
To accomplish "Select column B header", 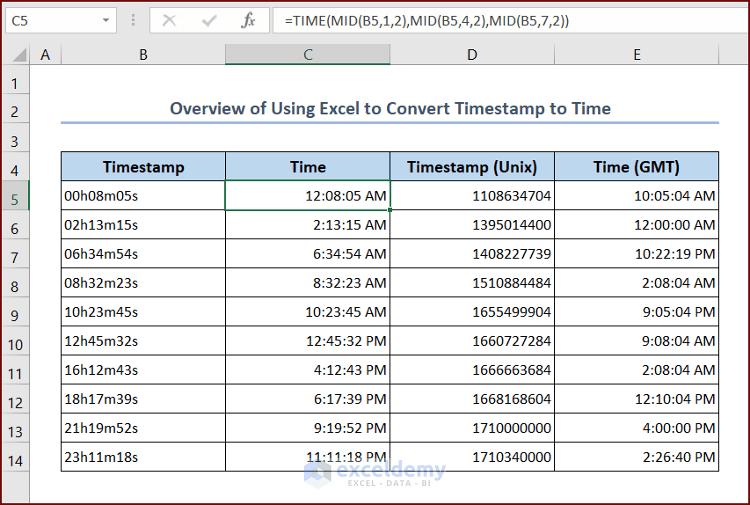I will pos(143,55).
